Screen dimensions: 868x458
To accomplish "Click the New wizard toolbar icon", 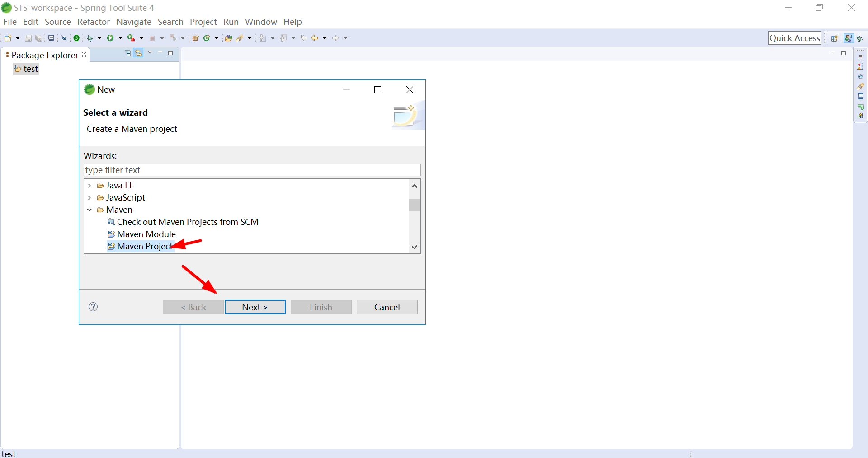I will (8, 38).
